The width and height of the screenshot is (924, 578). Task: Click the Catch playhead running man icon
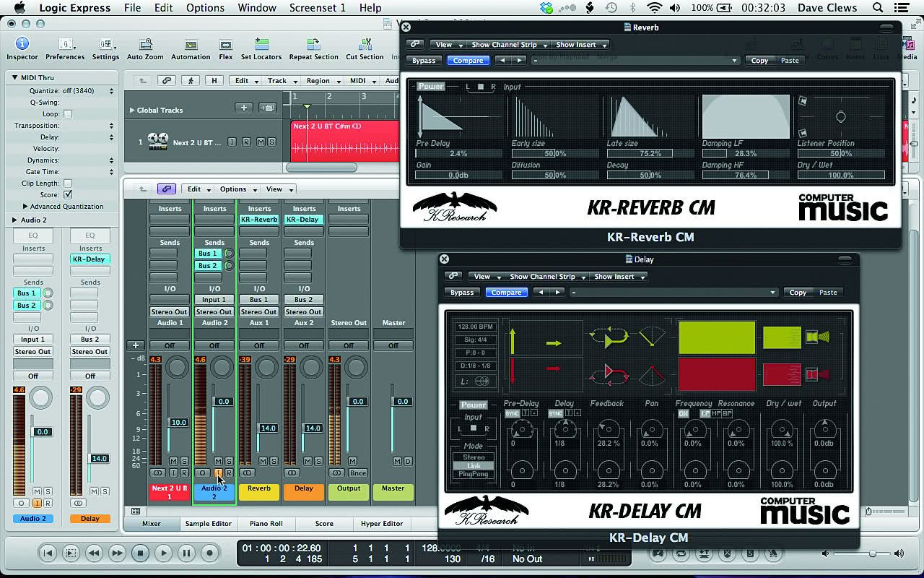[191, 81]
